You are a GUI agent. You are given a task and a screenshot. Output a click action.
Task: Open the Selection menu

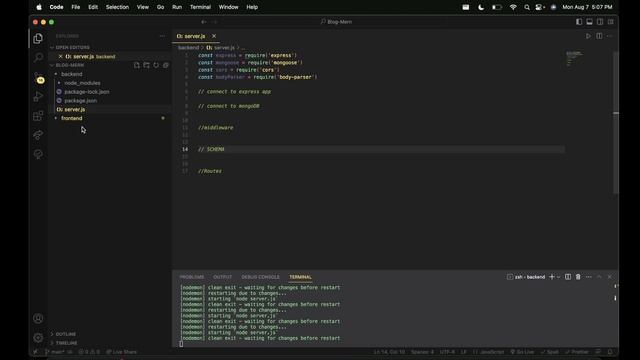tap(117, 7)
